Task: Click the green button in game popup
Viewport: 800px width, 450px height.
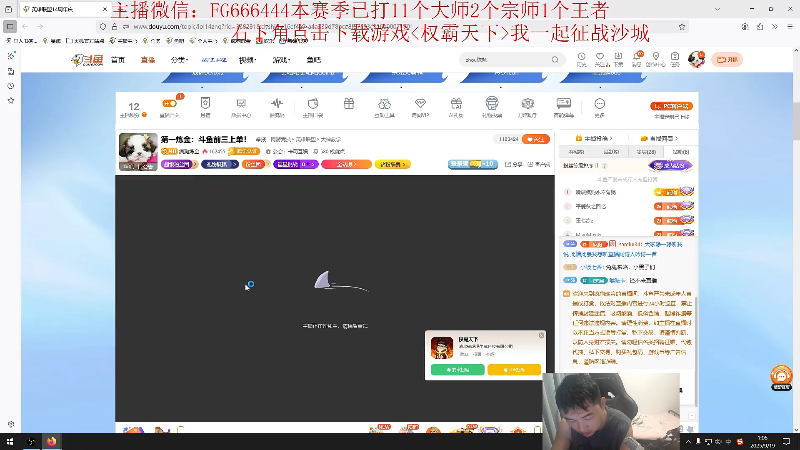Action: (x=458, y=369)
